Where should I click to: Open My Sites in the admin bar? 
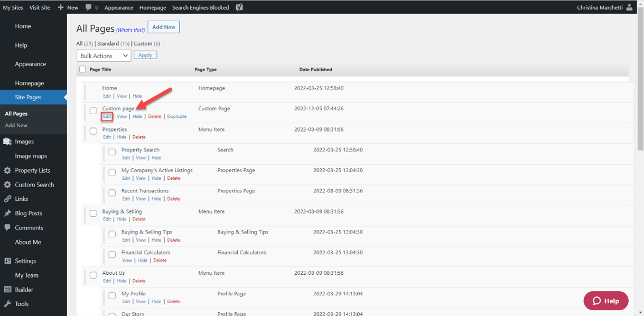point(13,7)
